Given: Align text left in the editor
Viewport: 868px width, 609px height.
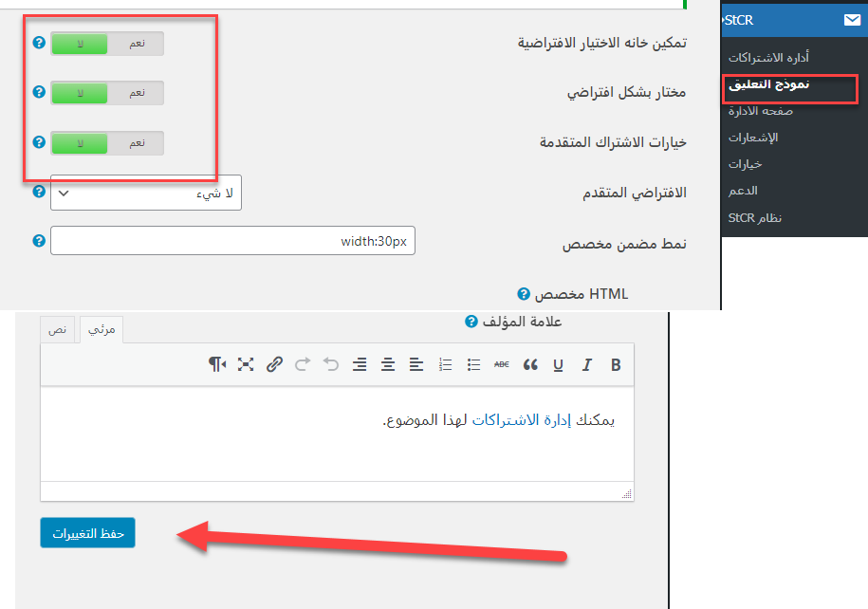Looking at the screenshot, I should 416,364.
